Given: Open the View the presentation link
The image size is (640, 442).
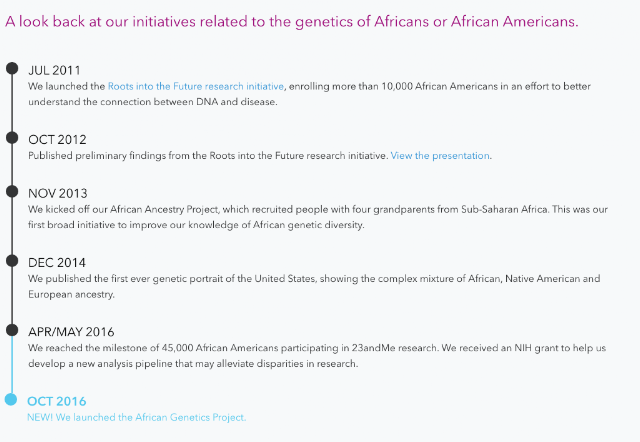Looking at the screenshot, I should click(x=440, y=155).
